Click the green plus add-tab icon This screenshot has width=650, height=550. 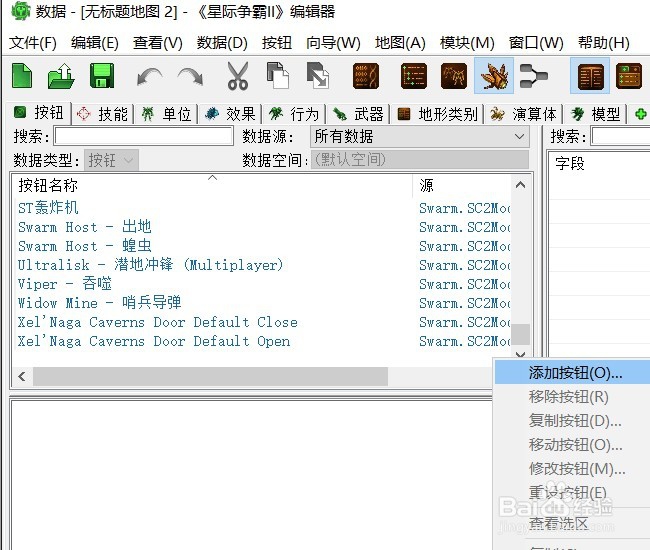click(x=640, y=114)
